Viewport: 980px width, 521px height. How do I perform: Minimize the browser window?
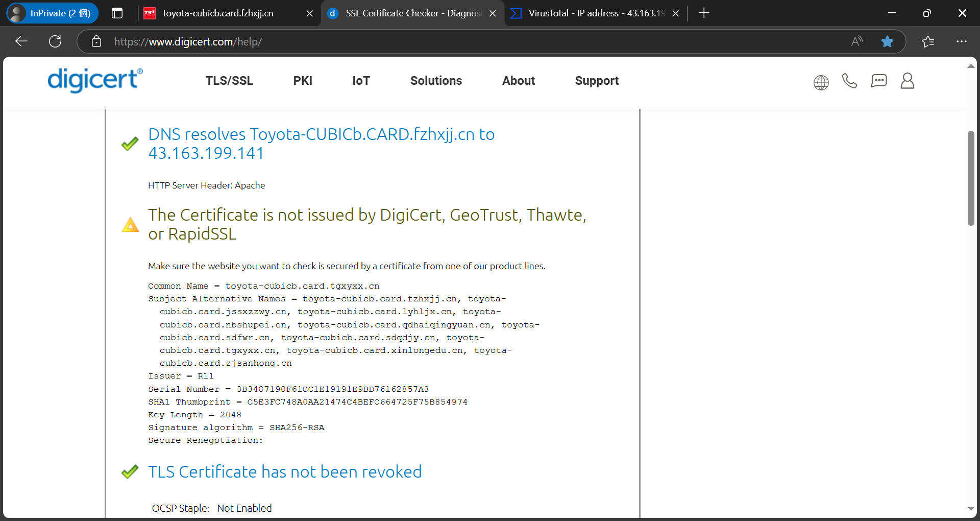click(892, 13)
